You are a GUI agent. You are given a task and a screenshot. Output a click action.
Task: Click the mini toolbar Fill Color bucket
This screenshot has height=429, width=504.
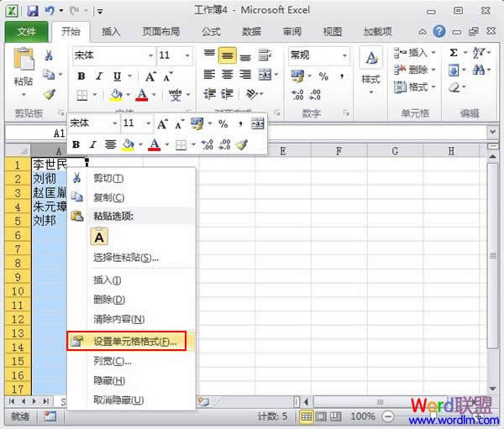tap(128, 144)
